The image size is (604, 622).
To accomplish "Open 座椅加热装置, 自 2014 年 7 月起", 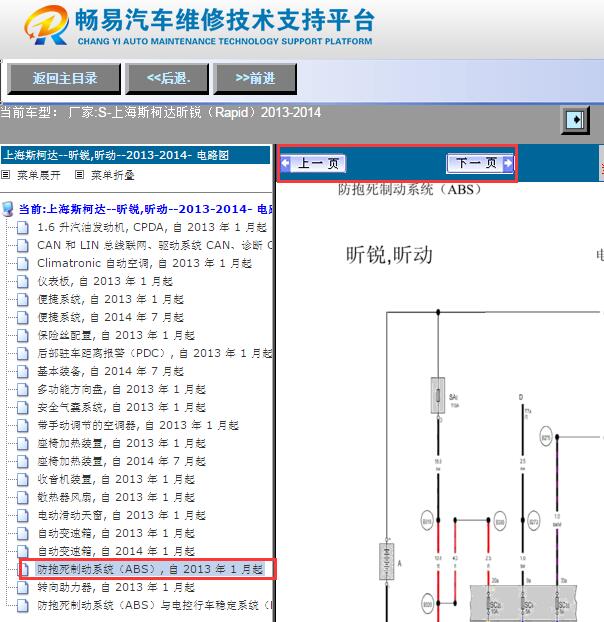I will point(122,461).
